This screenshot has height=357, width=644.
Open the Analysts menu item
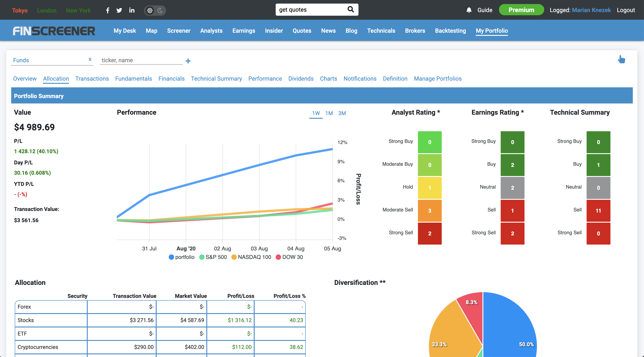pos(211,30)
